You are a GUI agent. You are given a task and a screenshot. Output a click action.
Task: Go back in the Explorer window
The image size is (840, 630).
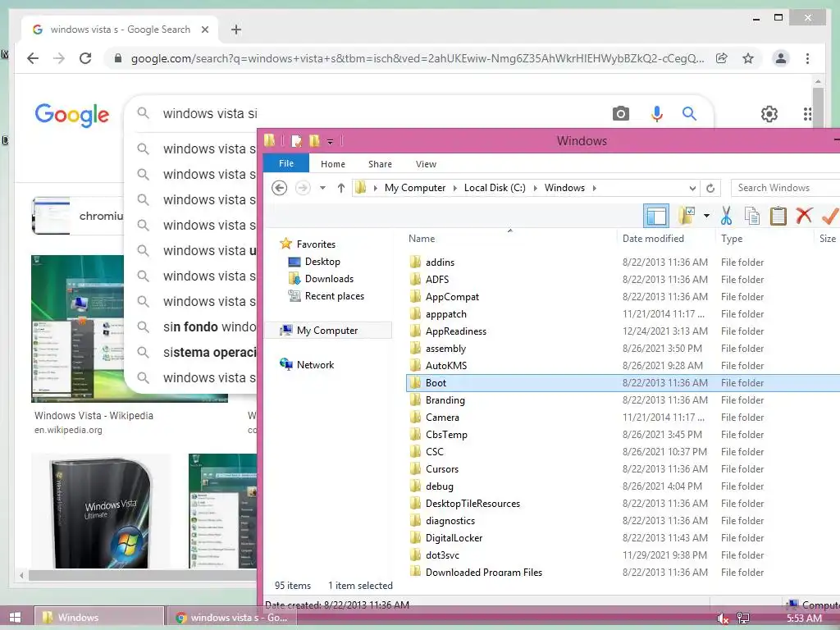point(279,188)
